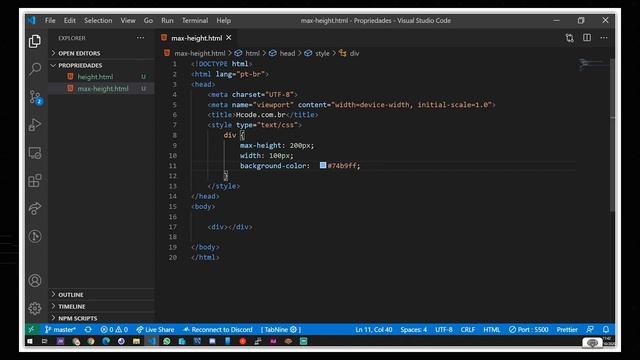The width and height of the screenshot is (640, 360).
Task: Click Reconnect to Discord in status bar
Action: [218, 329]
